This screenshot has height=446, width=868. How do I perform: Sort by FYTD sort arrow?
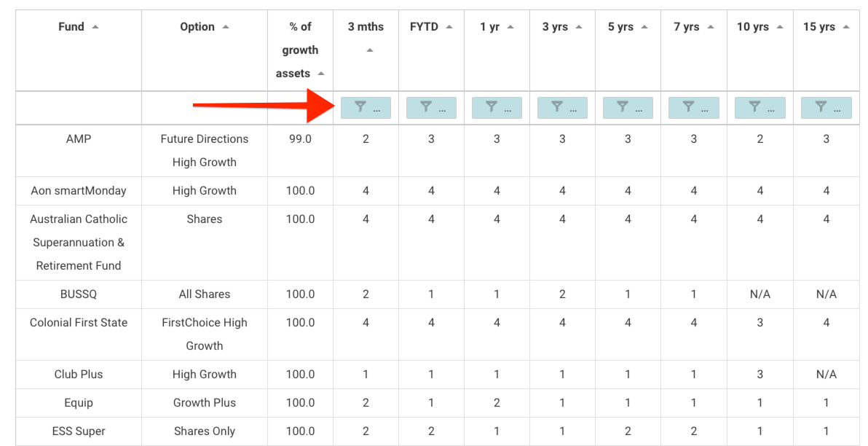449,27
